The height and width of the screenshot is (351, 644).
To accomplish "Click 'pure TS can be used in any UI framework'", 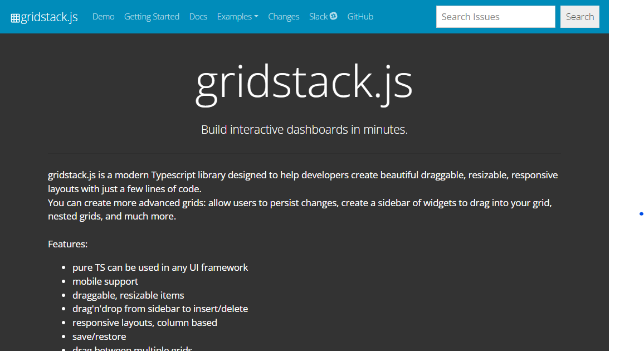I will coord(160,267).
